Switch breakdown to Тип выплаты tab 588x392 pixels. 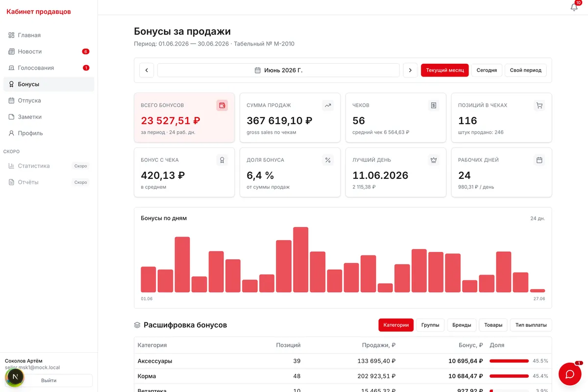click(x=531, y=325)
